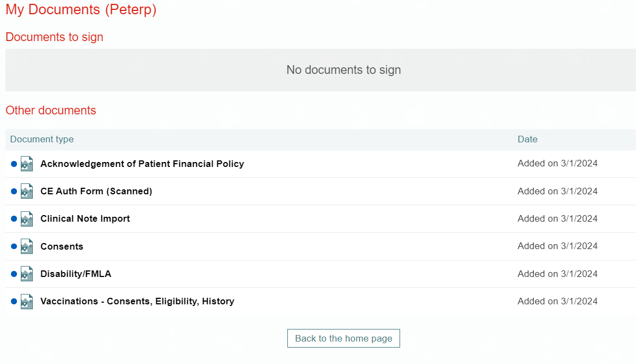Click the No documents to sign banner

click(343, 70)
